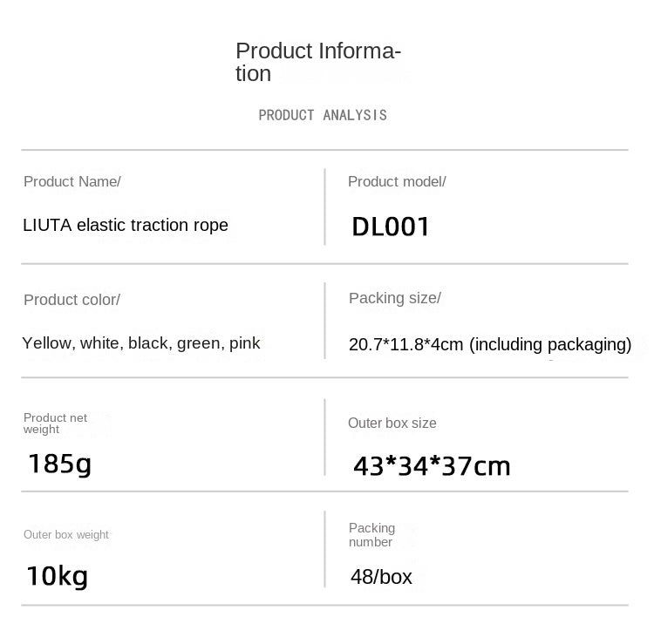Screen dimensions: 654x644
Task: Click the vertical divider beside DL001
Action: point(324,207)
